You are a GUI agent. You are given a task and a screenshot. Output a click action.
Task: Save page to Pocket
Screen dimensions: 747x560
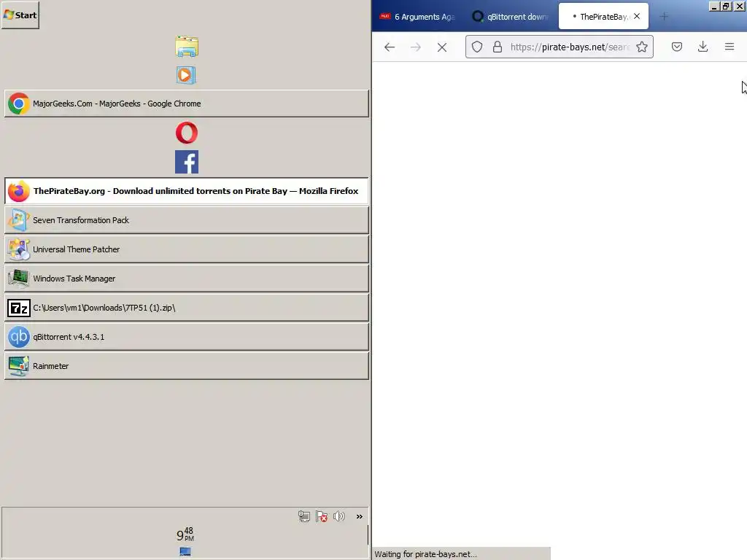(x=676, y=47)
